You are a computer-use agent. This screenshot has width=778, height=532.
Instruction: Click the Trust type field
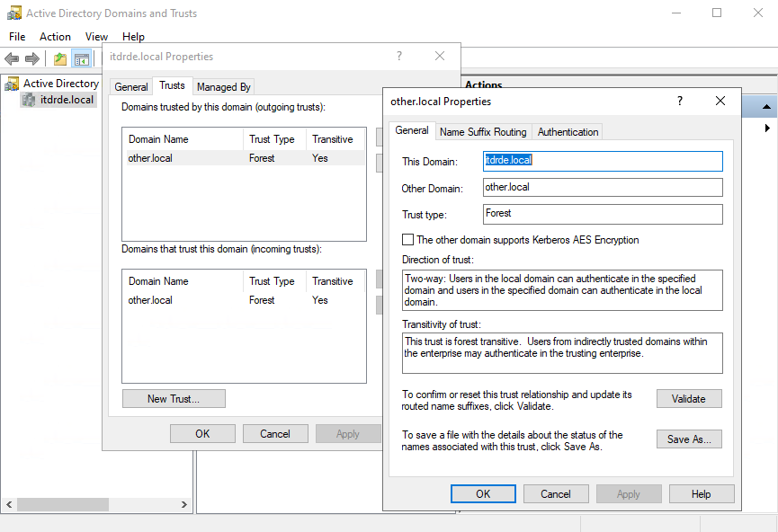pos(603,214)
